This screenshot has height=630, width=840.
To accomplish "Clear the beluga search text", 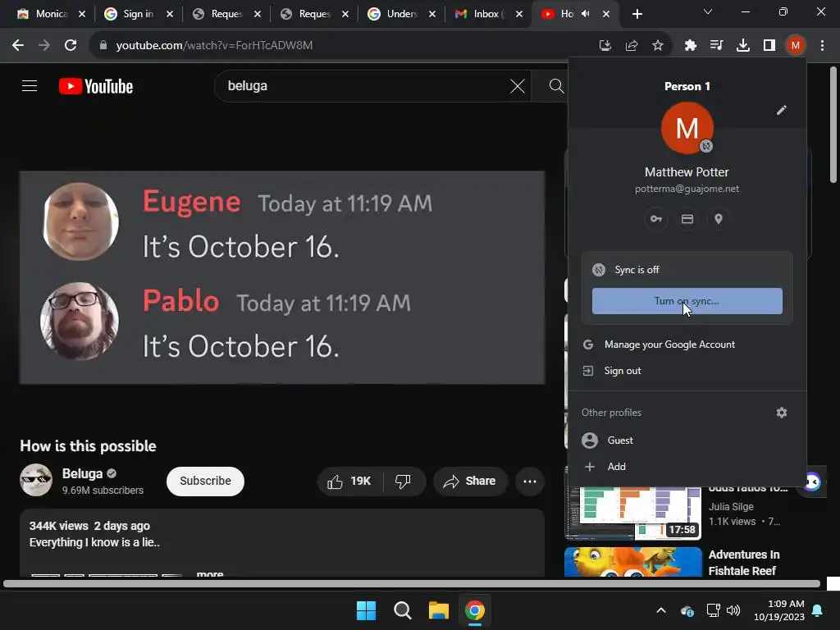I will click(x=518, y=85).
